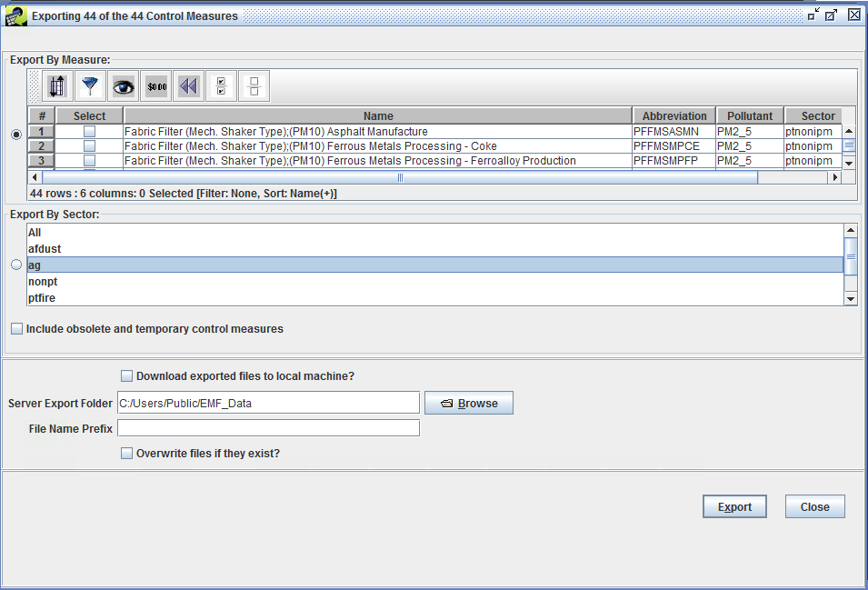The height and width of the screenshot is (590, 868).
Task: Enable Include obsolete and temporary control measures
Action: click(x=16, y=328)
